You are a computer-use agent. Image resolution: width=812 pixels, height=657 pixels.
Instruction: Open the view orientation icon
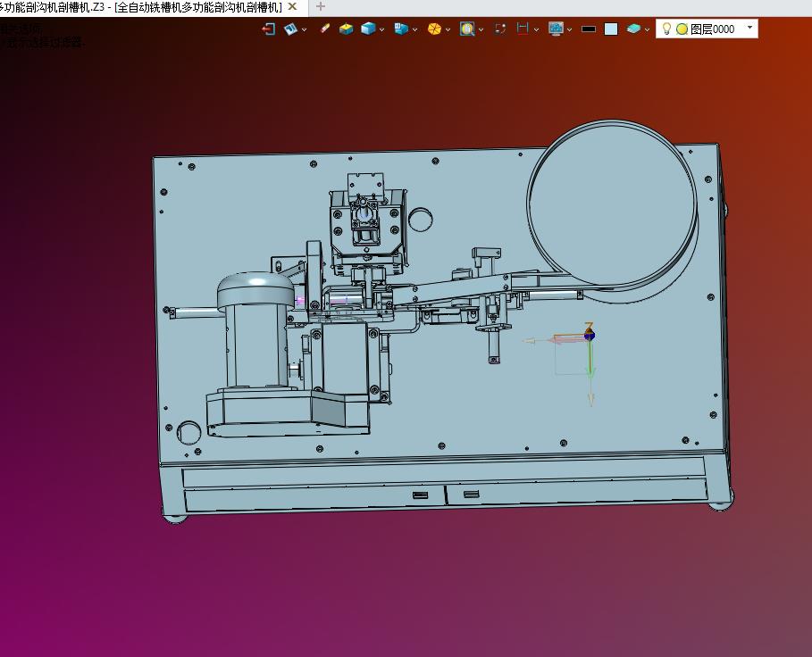[x=290, y=29]
